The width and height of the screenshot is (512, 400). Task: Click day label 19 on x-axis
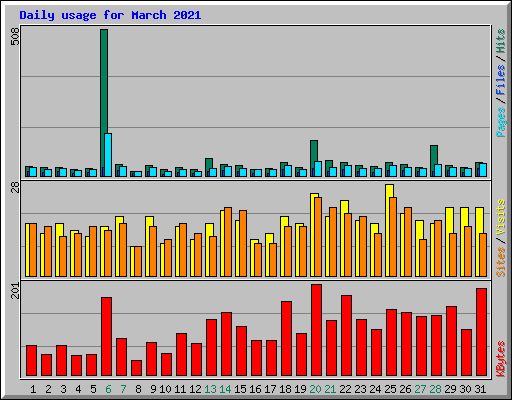click(300, 389)
